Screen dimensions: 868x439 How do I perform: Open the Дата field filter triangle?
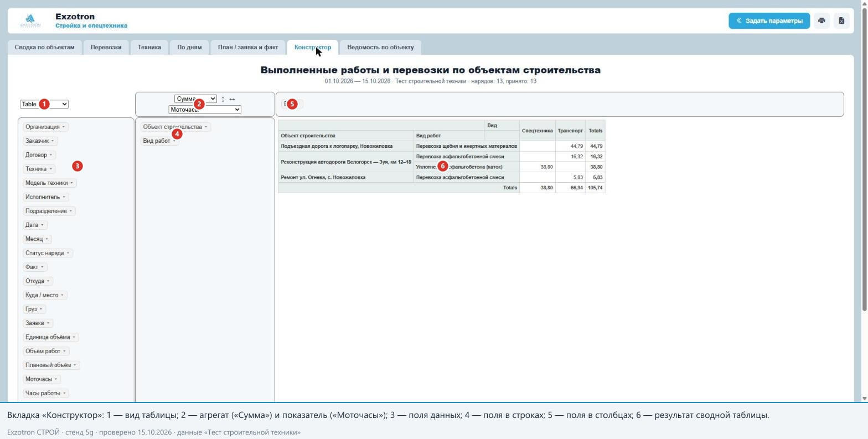click(42, 225)
